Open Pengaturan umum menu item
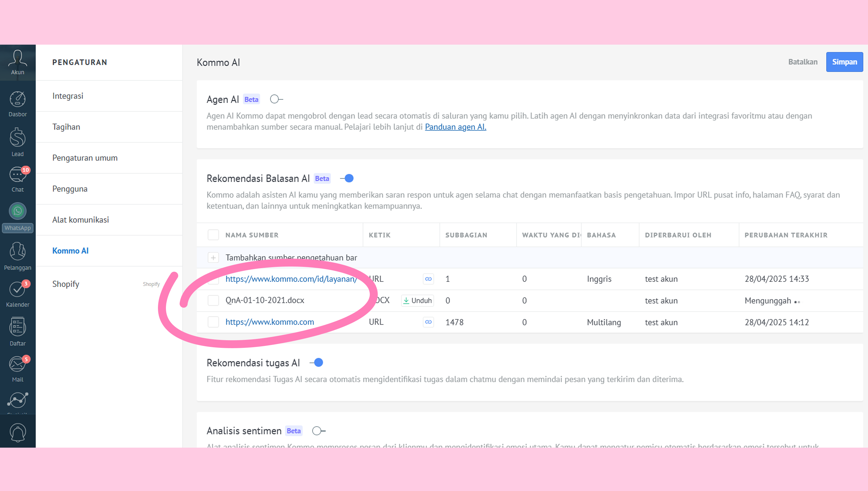 109,158
